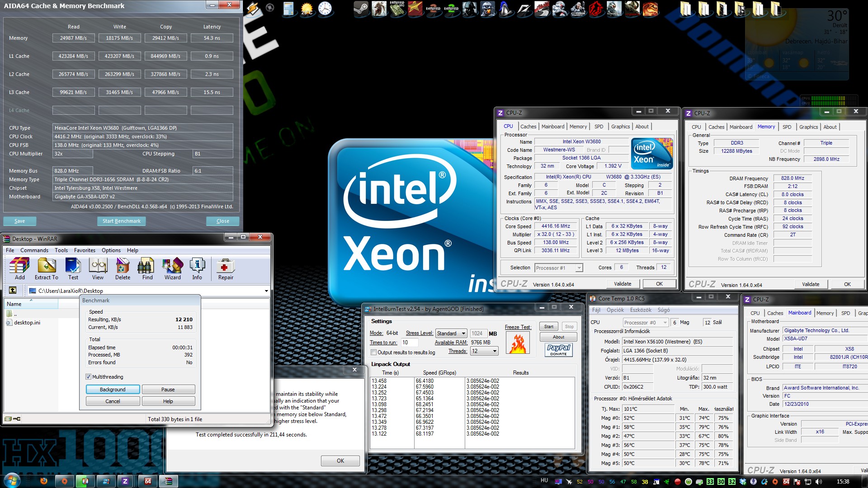
Task: Open the WinRAR Tools menu
Action: 61,250
